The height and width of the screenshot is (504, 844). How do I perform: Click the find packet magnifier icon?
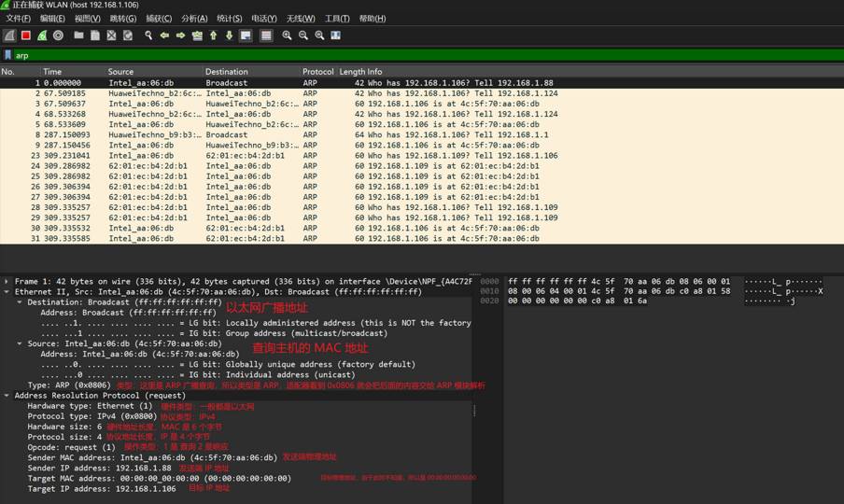coord(148,35)
